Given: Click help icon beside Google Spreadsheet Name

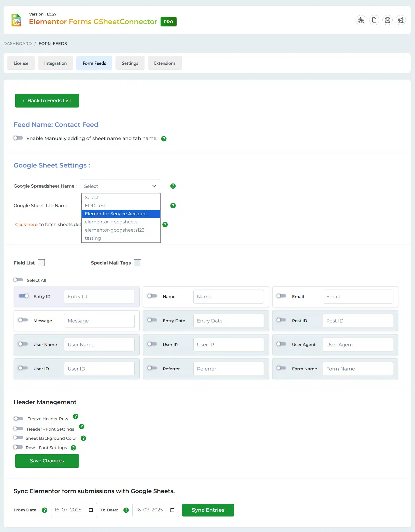Looking at the screenshot, I should (173, 186).
